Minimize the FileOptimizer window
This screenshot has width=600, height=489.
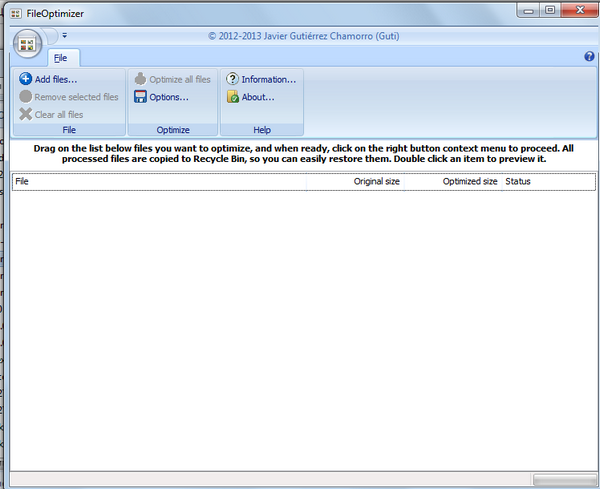528,11
